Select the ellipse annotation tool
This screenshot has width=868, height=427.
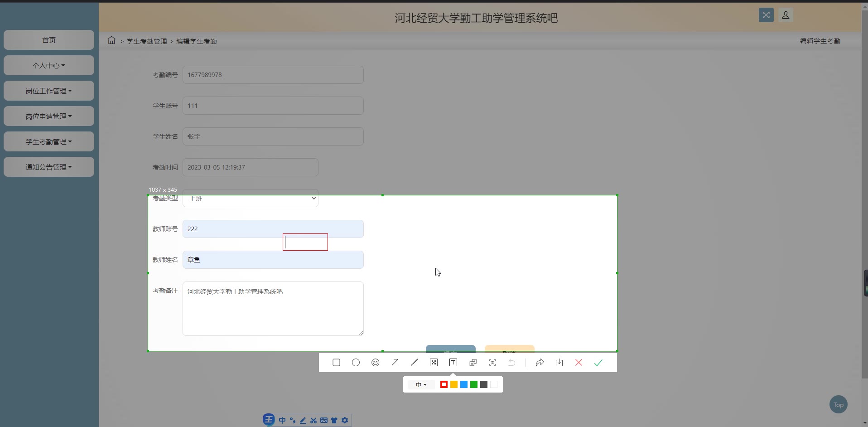coord(356,363)
